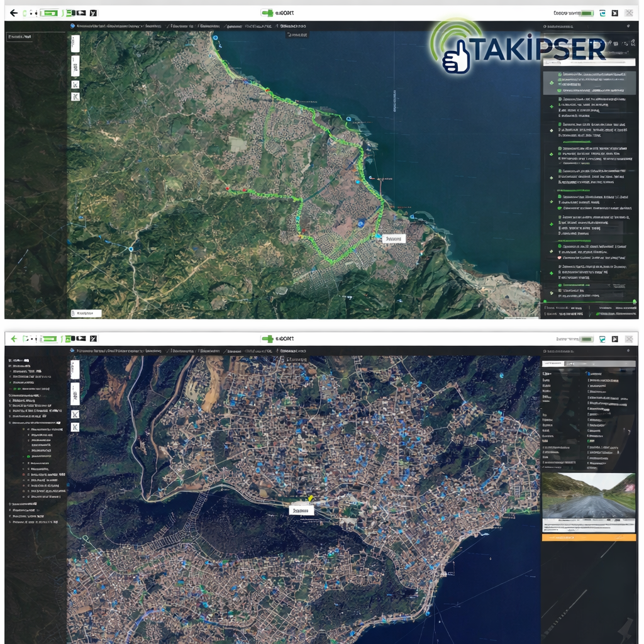Screen dimensions: 644x644
Task: Click the teal icon in upper window's top-right
Action: point(602,13)
